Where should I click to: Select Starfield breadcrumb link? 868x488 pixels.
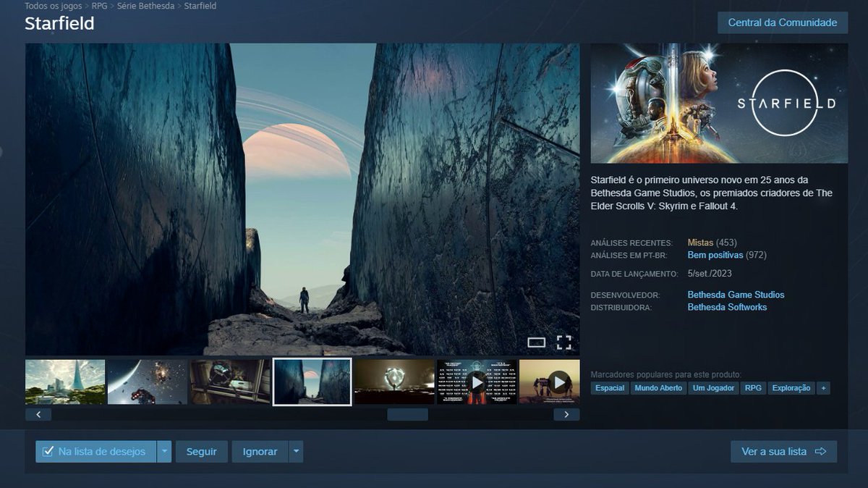(200, 6)
